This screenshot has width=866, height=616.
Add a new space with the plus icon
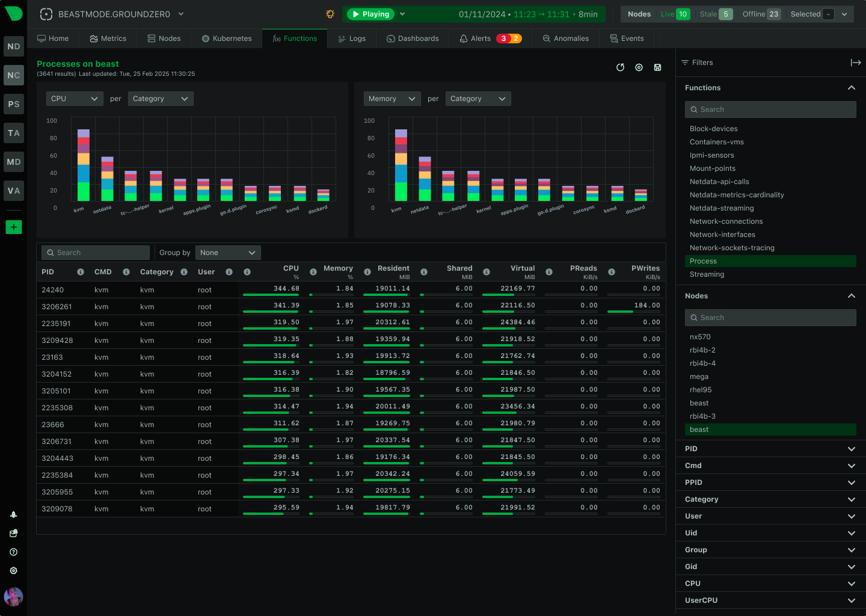(13, 227)
